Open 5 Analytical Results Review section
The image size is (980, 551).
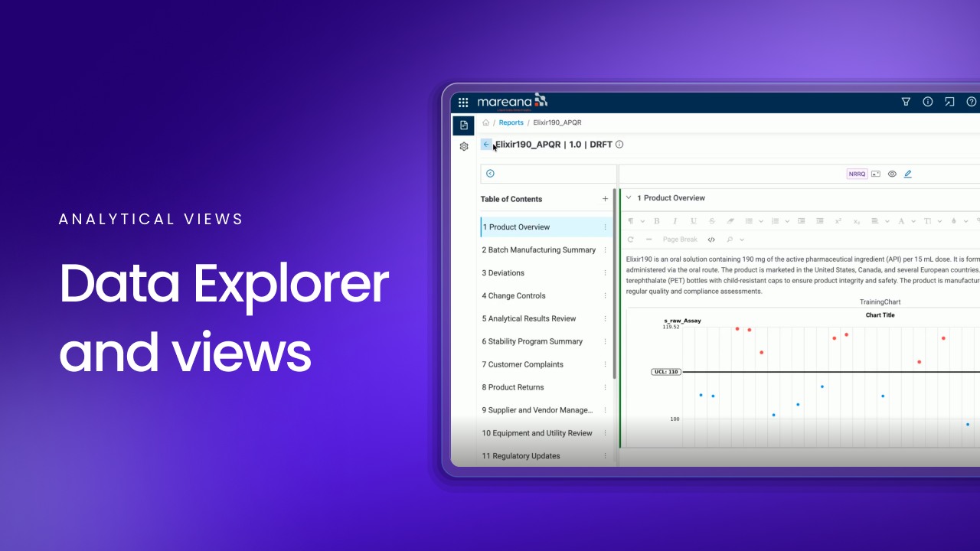pos(529,319)
